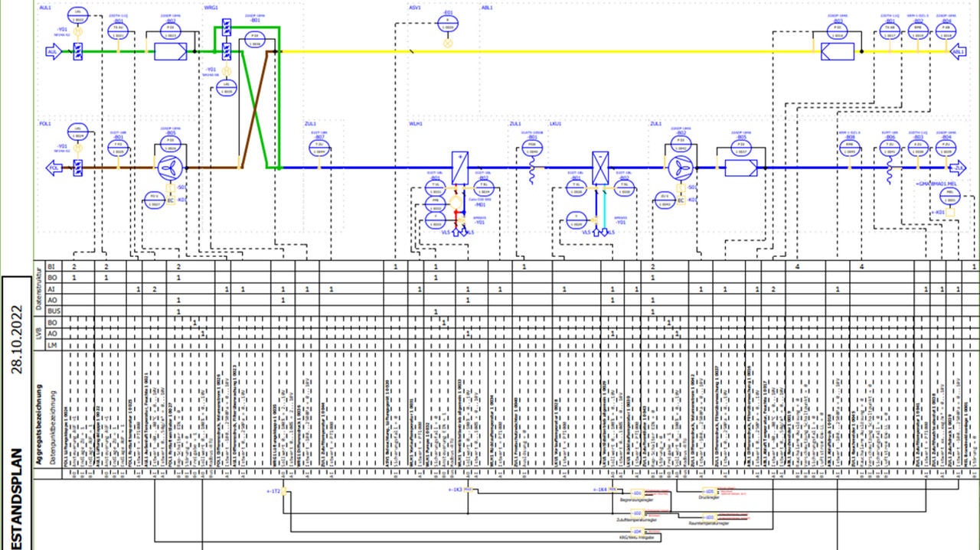The height and width of the screenshot is (550, 980).
Task: Click the supply air filter symbol near AUL1
Action: click(171, 51)
